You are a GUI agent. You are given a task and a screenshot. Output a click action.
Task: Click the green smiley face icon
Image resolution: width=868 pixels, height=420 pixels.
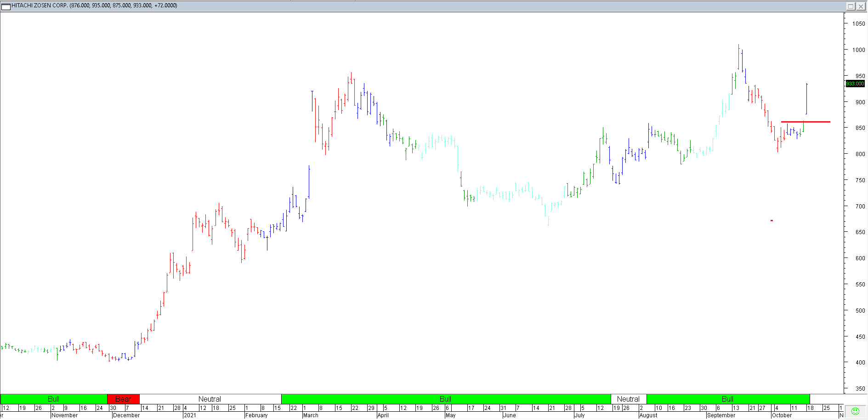tap(855, 411)
